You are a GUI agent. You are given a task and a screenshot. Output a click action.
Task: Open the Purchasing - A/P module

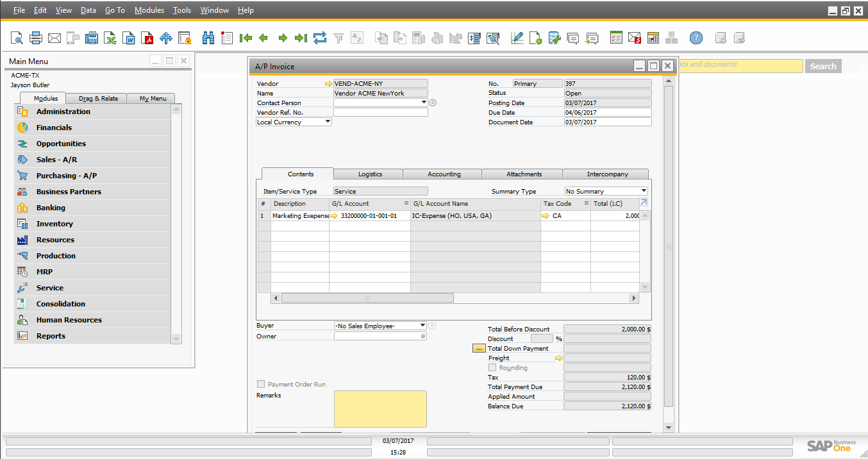[67, 176]
